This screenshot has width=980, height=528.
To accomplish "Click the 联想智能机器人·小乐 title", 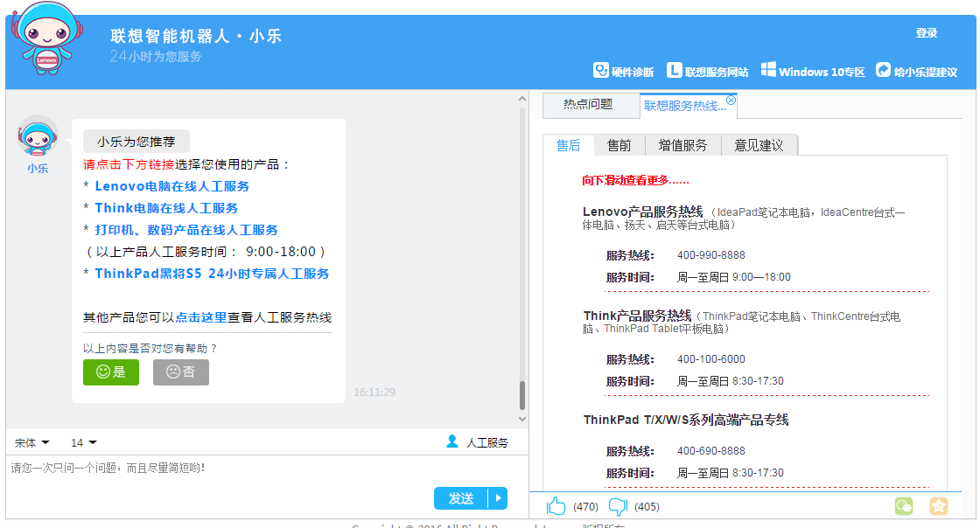I will 196,36.
